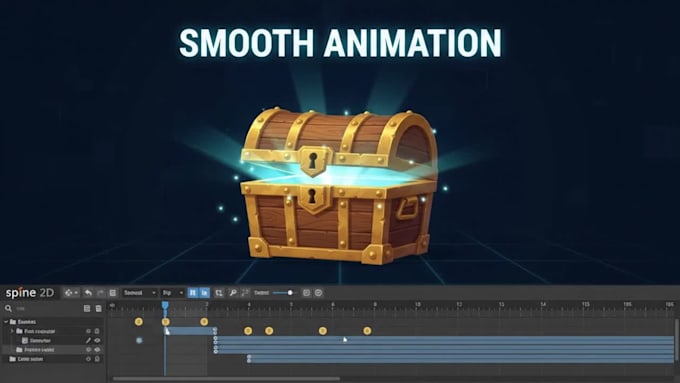680x383 pixels.
Task: Toggle the first blue highlighted toolbar button
Action: tap(193, 293)
